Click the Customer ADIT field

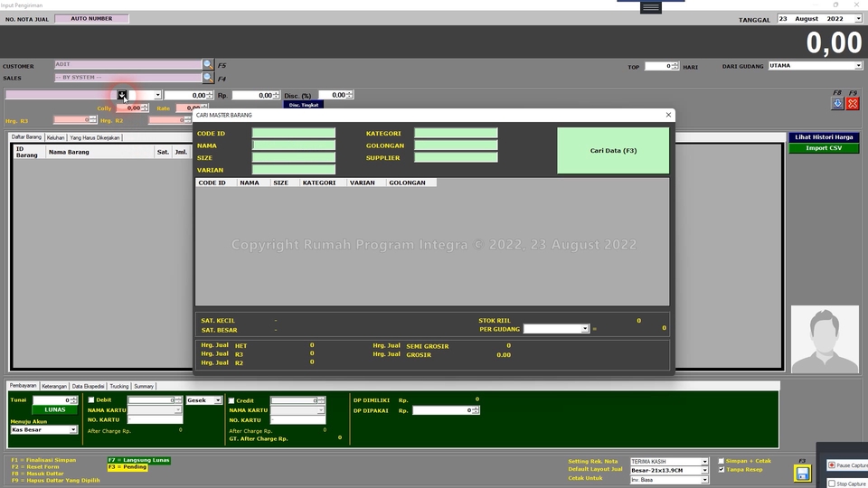tap(127, 64)
